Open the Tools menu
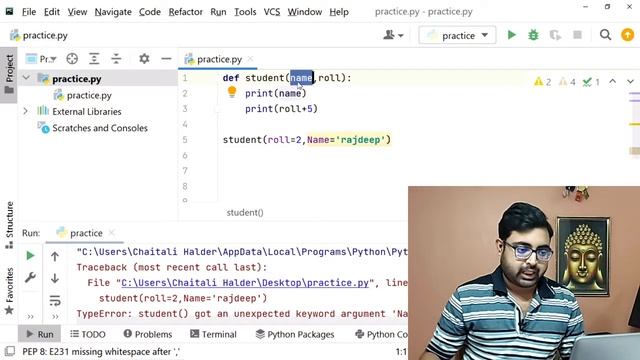 coord(245,12)
